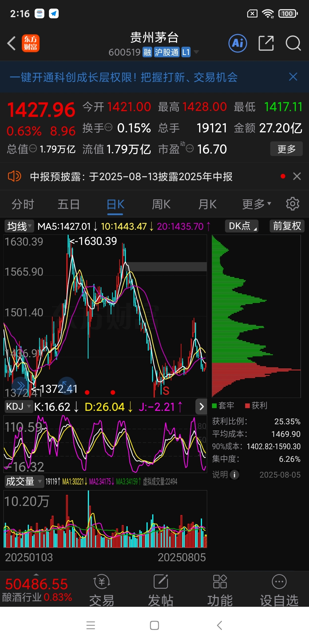
Task: Tap Android recent apps menu button
Action: pyautogui.click(x=91, y=625)
